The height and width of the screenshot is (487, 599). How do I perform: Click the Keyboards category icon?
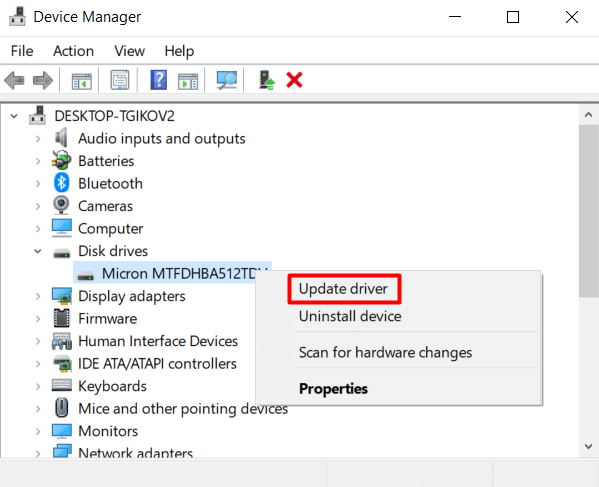tap(62, 385)
